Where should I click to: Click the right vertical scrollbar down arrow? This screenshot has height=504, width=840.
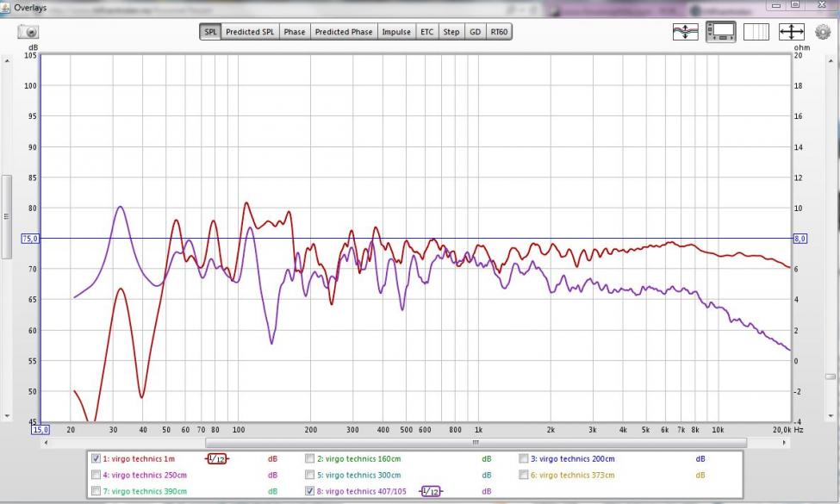pos(831,415)
